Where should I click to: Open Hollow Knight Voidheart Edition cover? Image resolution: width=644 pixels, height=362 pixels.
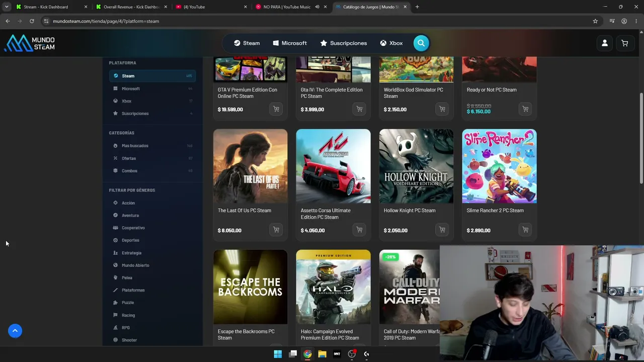coord(417,166)
